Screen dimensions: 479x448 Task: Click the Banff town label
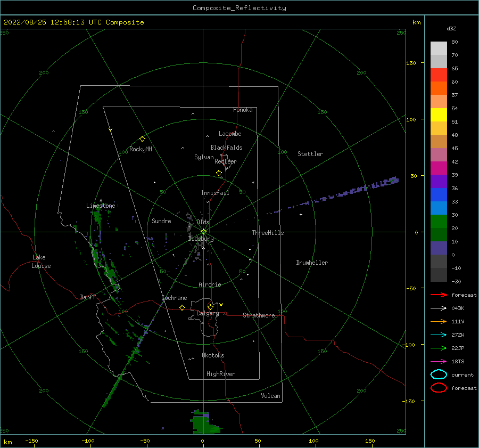coord(88,297)
